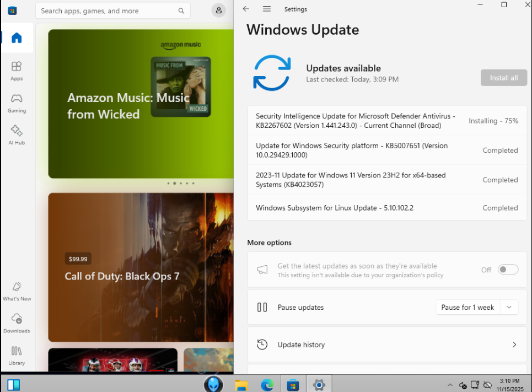532x392 pixels.
Task: Open AI Hub in the Store sidebar
Action: coord(17,135)
